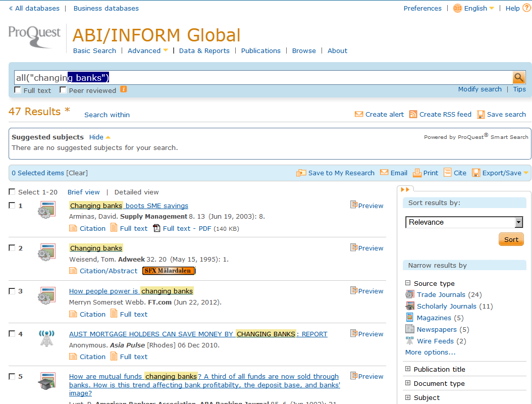The height and width of the screenshot is (404, 532).
Task: Enable the Full text checkbox
Action: [18, 90]
